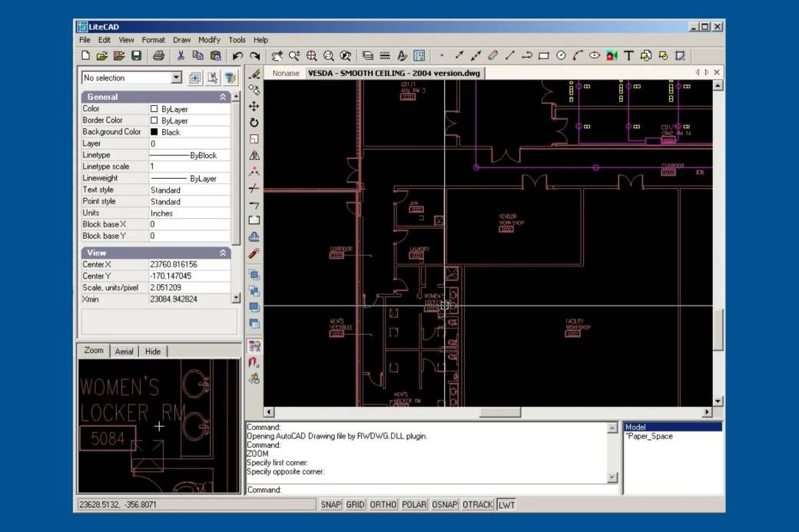Open the Point style Standard property value
This screenshot has height=532, width=799.
click(190, 202)
